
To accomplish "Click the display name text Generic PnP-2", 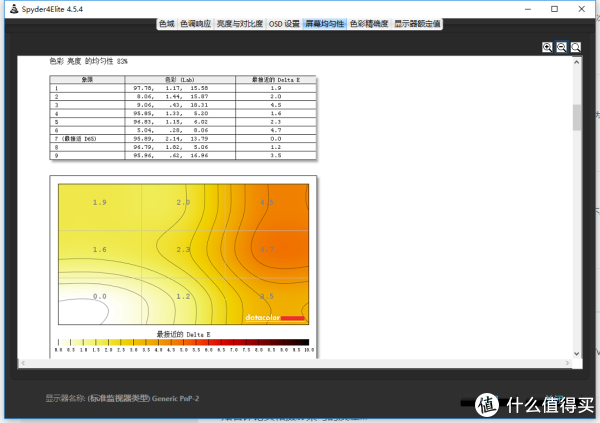I will (175, 398).
